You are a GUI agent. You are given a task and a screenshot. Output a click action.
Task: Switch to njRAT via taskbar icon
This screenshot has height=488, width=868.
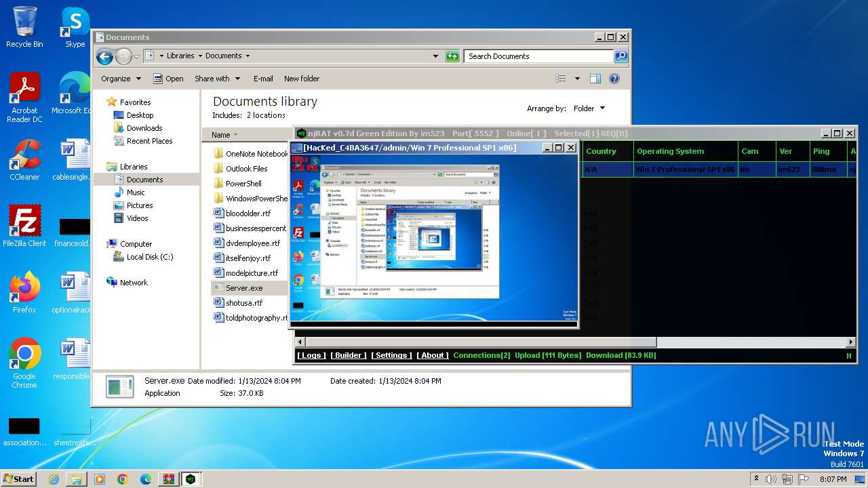tap(191, 479)
